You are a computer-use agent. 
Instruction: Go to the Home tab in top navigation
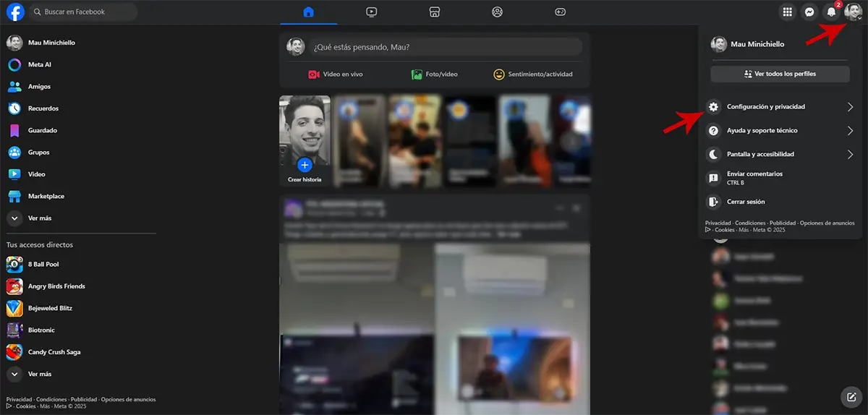pos(309,12)
